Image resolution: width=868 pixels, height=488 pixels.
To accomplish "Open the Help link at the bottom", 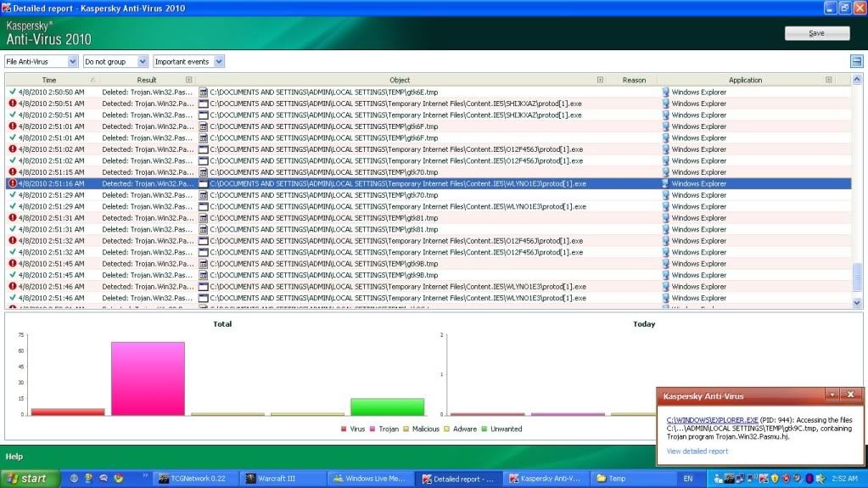I will tap(14, 457).
